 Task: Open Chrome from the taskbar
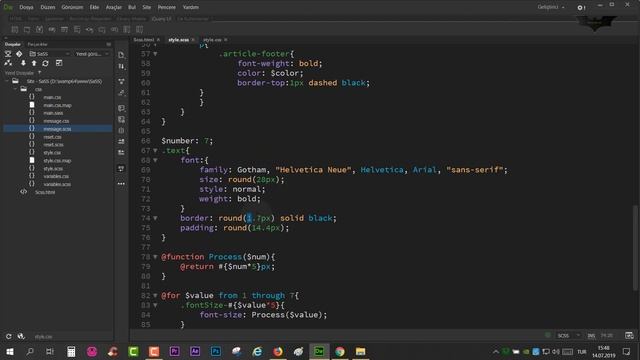(340, 351)
